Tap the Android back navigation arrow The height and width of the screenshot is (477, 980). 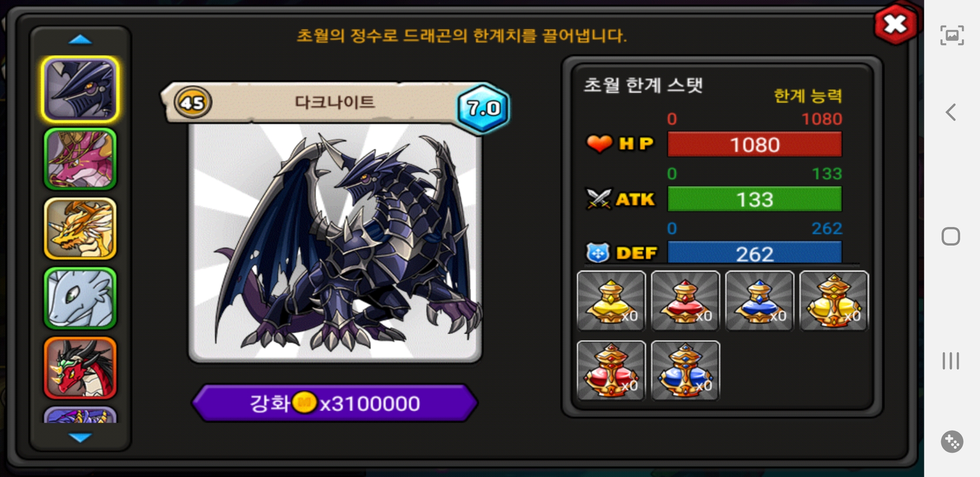[x=951, y=112]
